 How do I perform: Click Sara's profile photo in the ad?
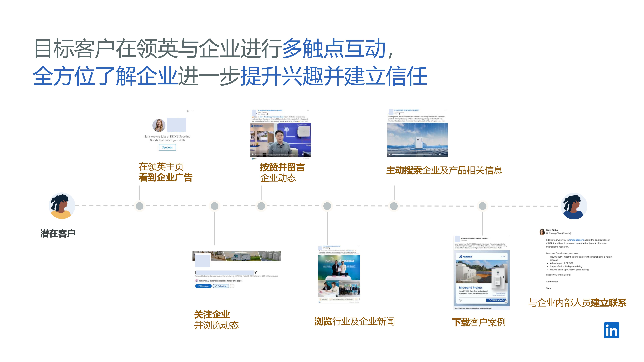pos(159,125)
